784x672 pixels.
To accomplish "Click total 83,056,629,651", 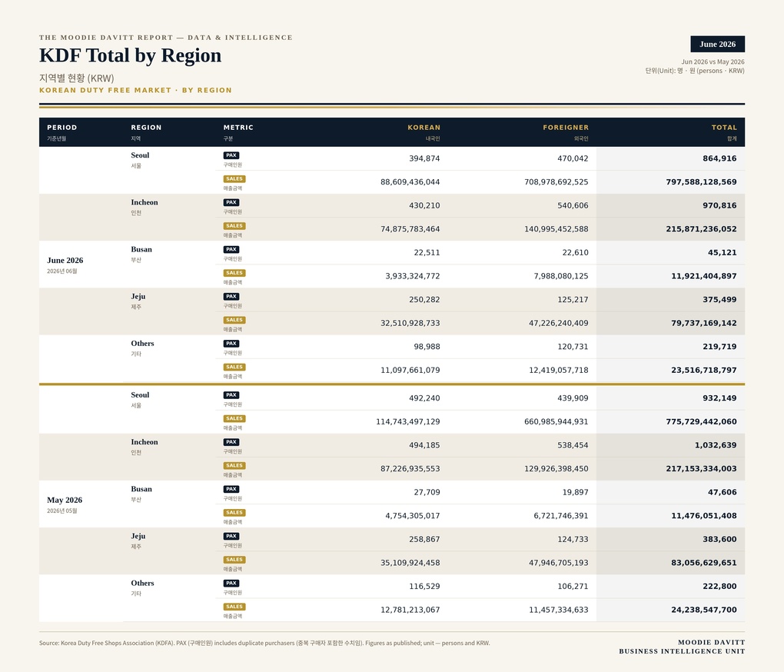I will [x=703, y=563].
